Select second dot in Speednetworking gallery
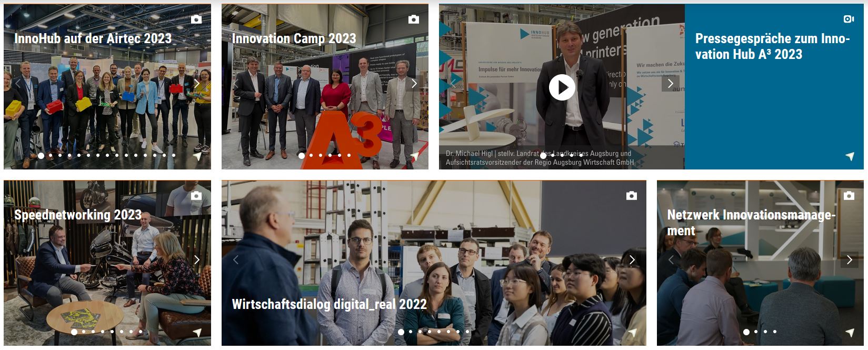Viewport: 868px width, 350px height. (x=84, y=332)
